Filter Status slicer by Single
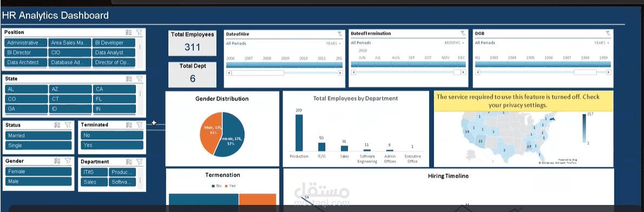The image size is (644, 212). (38, 145)
